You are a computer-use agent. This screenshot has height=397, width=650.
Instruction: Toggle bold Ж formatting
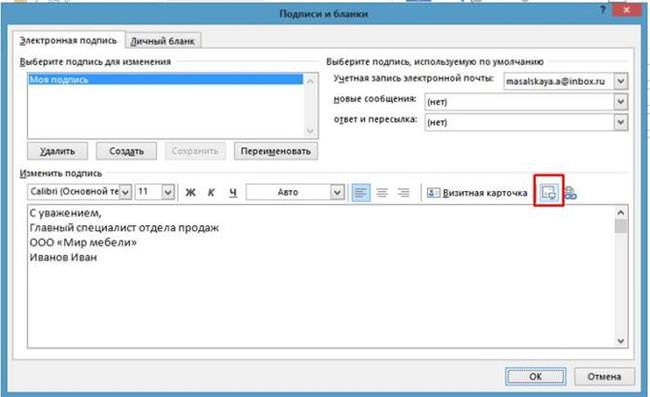point(190,192)
